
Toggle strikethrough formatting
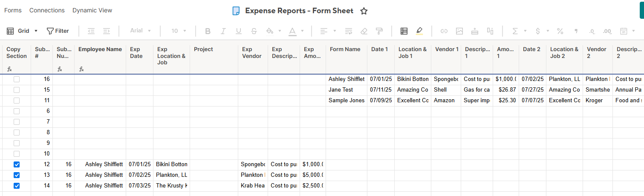254,31
